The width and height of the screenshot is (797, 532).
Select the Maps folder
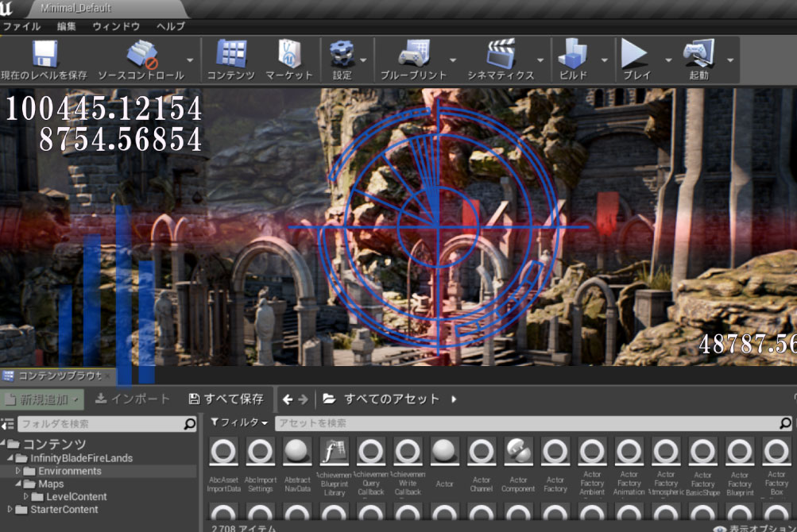click(x=51, y=484)
